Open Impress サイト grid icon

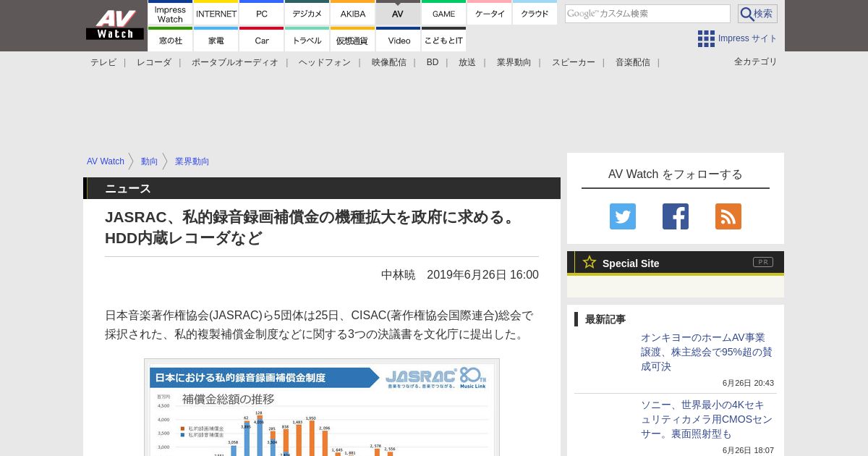(706, 38)
